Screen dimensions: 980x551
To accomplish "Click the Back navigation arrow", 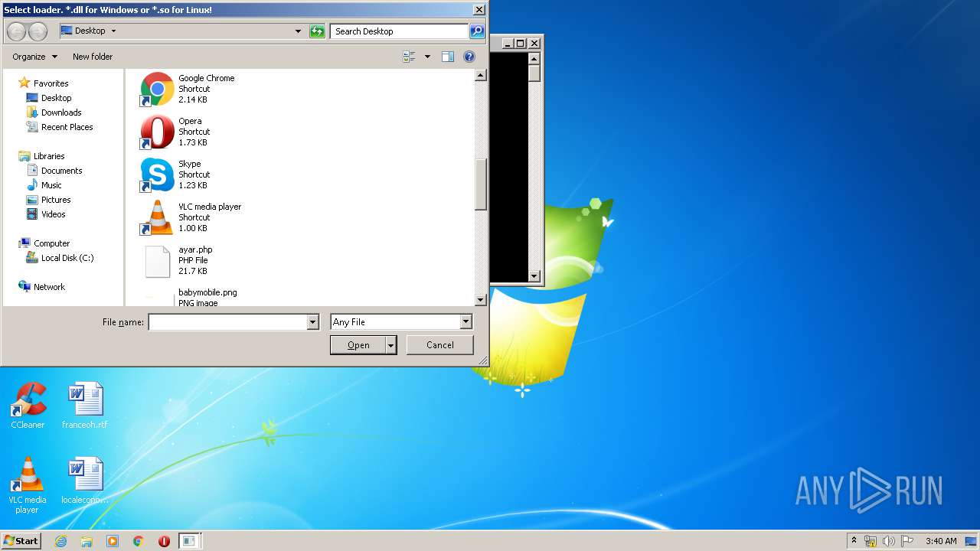I will 16,31.
